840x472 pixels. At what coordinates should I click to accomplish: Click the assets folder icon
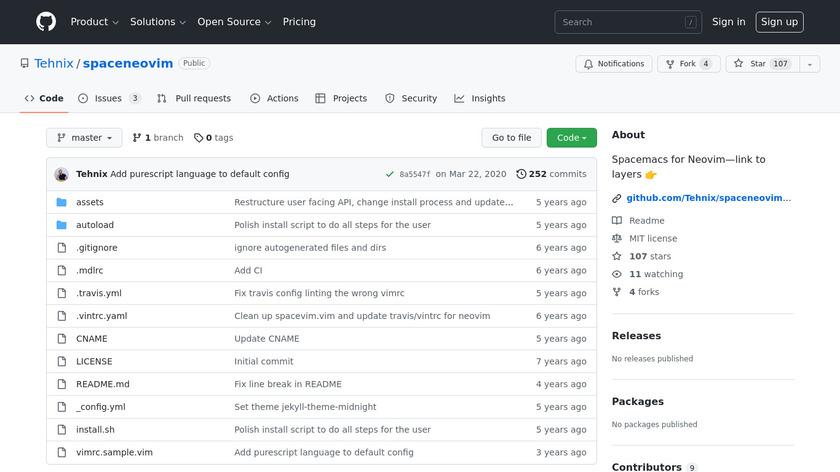(x=62, y=202)
